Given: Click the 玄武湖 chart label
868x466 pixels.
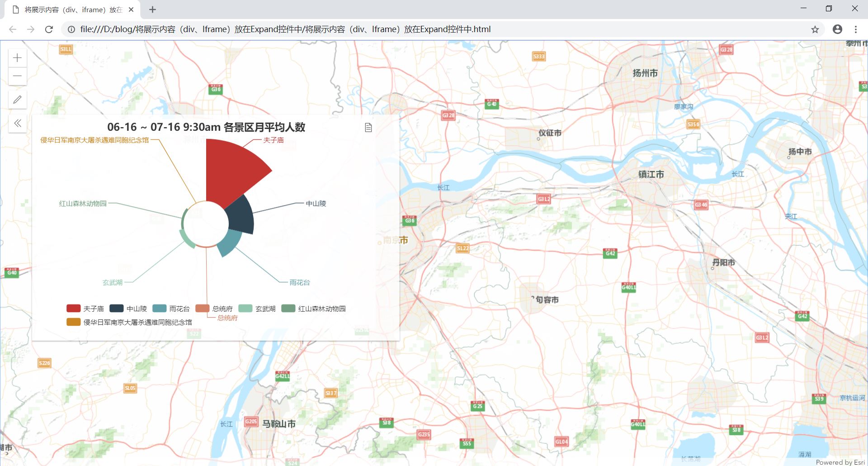Looking at the screenshot, I should pyautogui.click(x=113, y=283).
